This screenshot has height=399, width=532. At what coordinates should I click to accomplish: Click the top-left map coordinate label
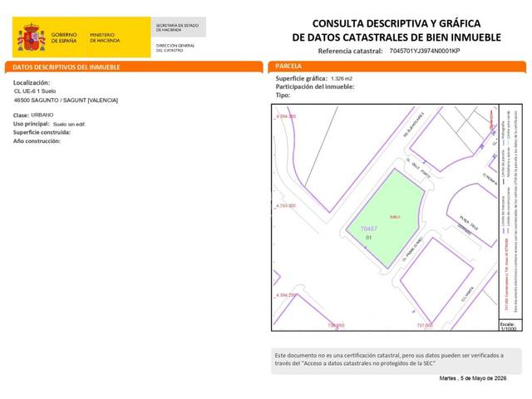tap(286, 116)
